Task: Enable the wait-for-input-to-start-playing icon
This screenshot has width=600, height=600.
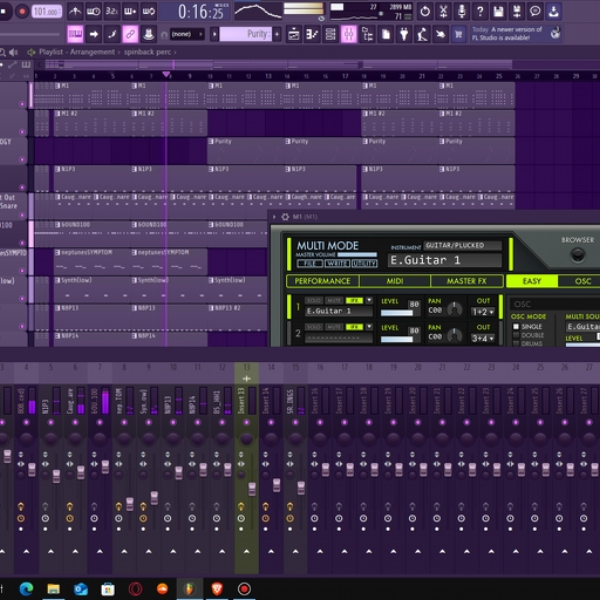Action: click(x=93, y=11)
